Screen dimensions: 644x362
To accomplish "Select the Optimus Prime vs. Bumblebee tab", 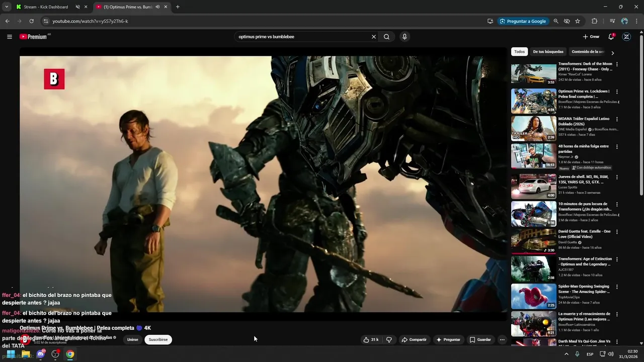I will tap(128, 7).
